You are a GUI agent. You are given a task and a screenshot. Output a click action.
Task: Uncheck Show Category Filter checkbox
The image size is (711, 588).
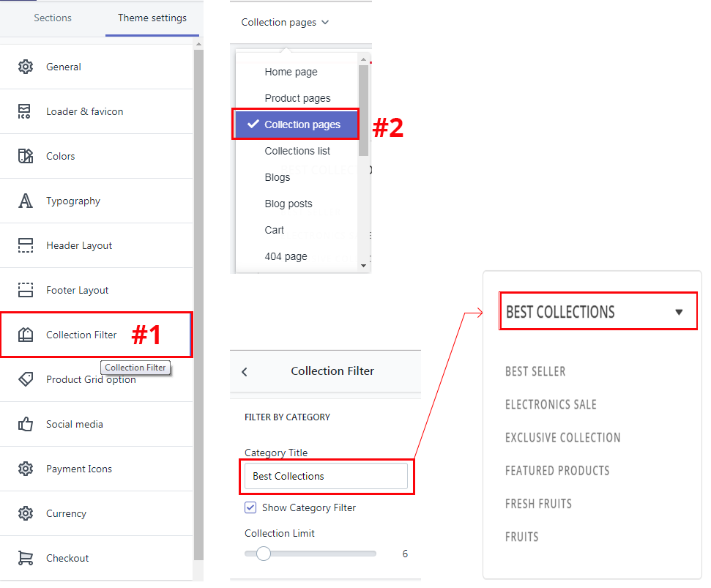(x=250, y=507)
